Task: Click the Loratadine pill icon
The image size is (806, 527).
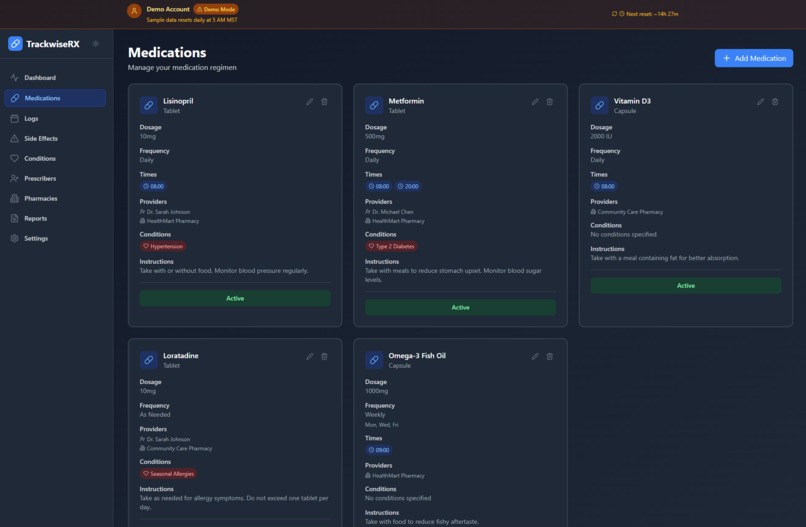Action: point(149,360)
